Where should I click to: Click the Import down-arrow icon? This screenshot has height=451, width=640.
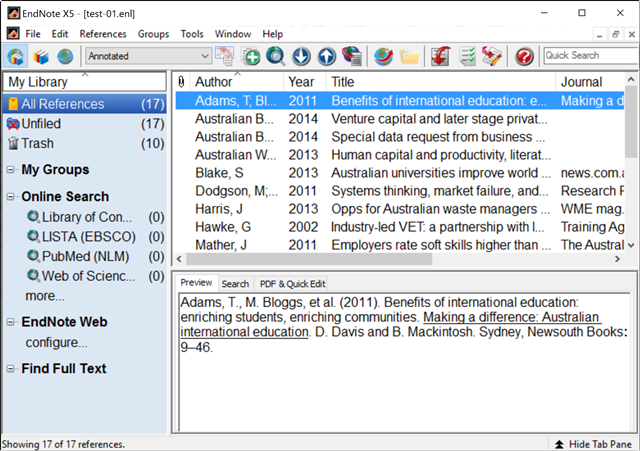point(301,56)
